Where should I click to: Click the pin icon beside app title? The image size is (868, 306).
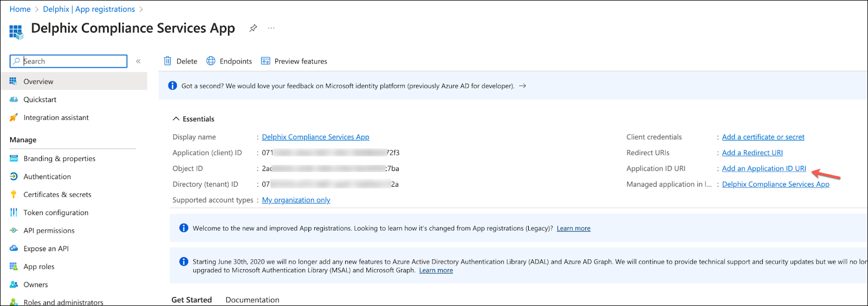(253, 28)
